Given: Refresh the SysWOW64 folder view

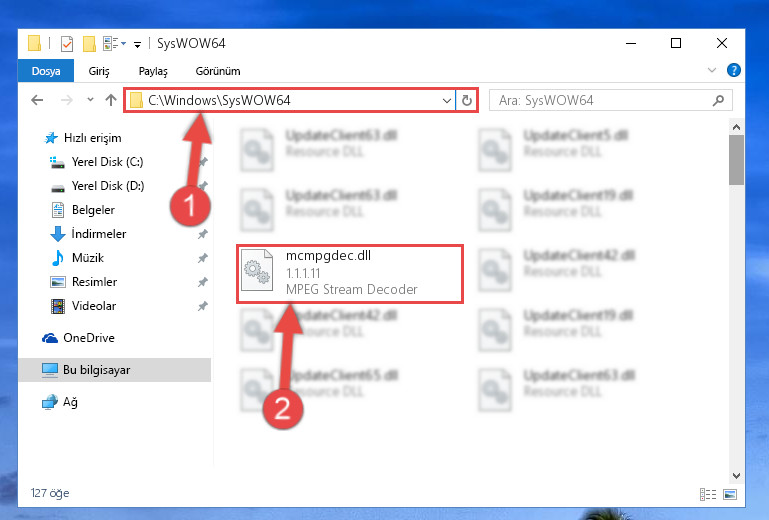Looking at the screenshot, I should 466,101.
